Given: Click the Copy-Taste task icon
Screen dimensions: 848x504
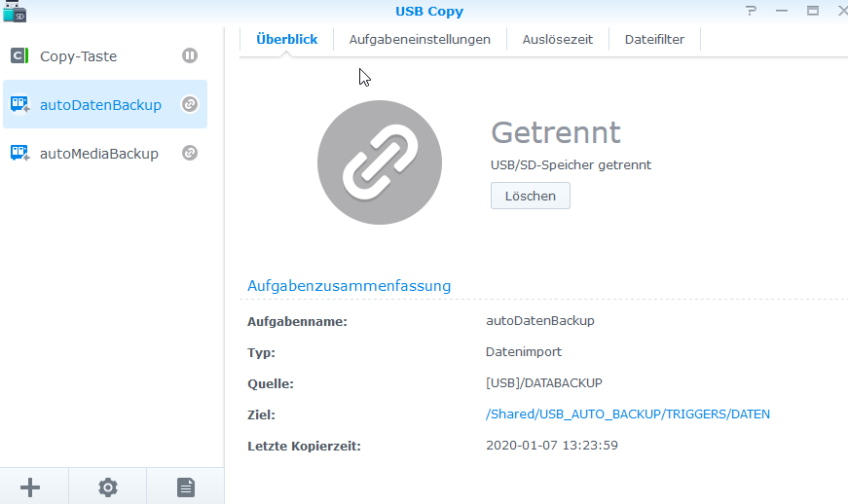Looking at the screenshot, I should tap(19, 56).
